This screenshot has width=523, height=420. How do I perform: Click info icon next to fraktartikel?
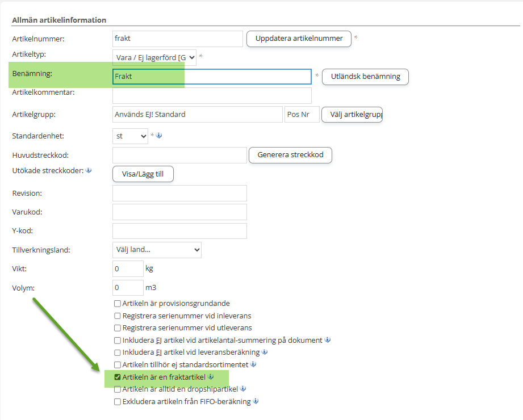pyautogui.click(x=211, y=376)
